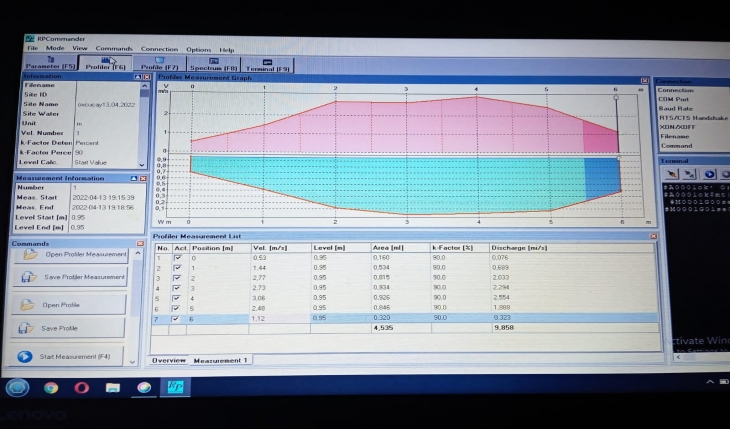Click the connect plug icon in Terminal panel
Screen dimensions: 730x429
click(x=671, y=174)
